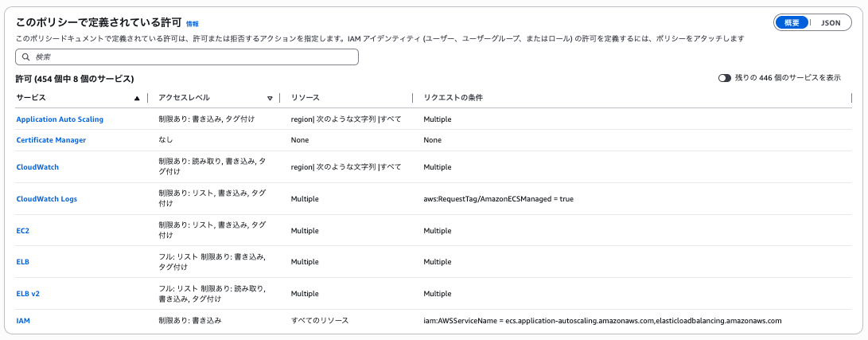Select 許可 (454 個中 8 個のサービス) heading
This screenshot has height=340, width=868.
(x=75, y=79)
